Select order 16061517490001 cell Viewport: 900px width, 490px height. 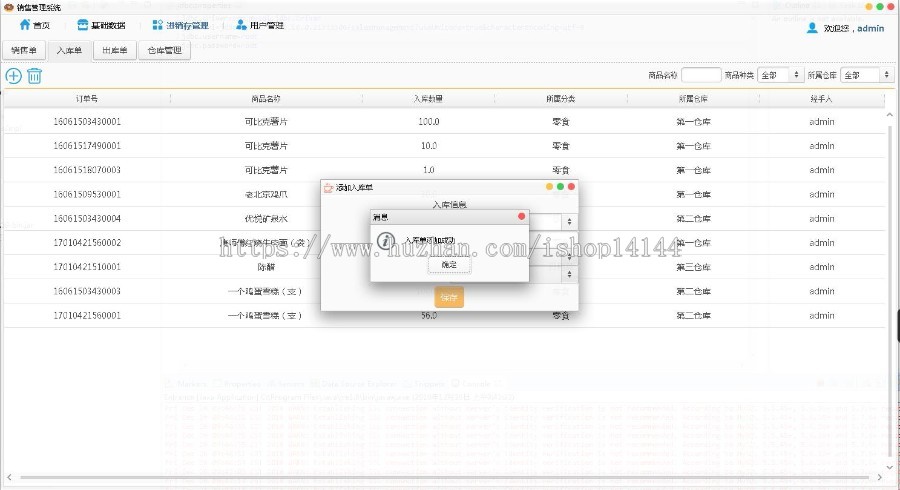point(87,146)
